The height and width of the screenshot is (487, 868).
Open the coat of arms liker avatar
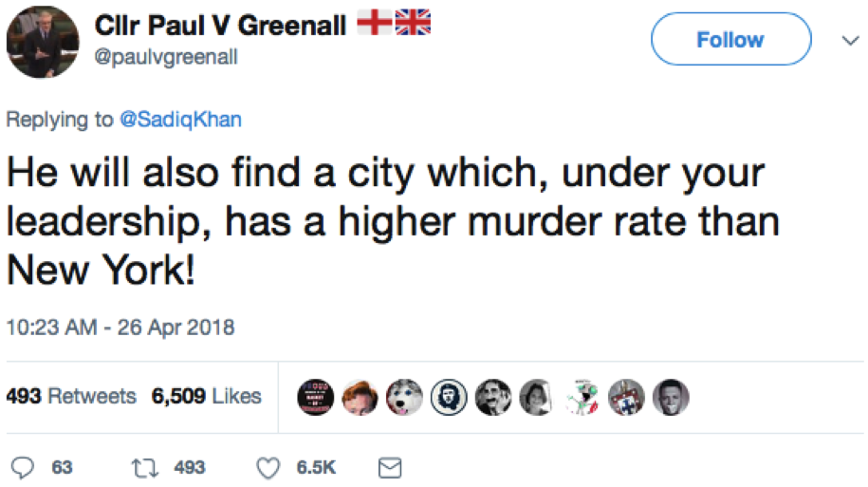point(627,398)
